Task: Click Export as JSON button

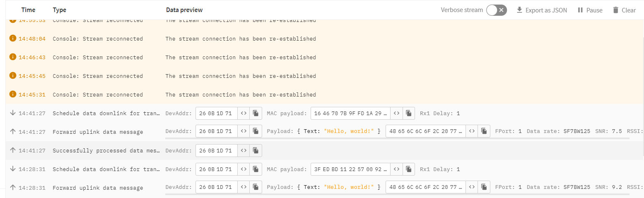Action: pos(542,10)
